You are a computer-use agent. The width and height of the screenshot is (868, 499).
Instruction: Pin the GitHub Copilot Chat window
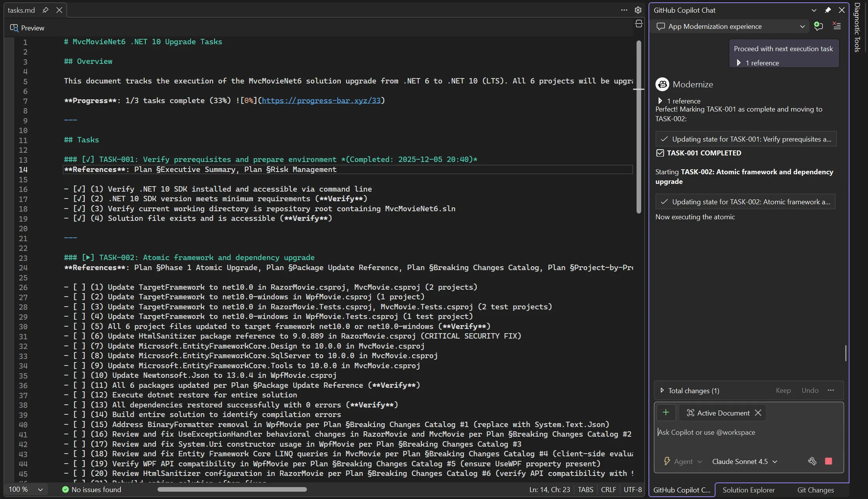pyautogui.click(x=828, y=10)
